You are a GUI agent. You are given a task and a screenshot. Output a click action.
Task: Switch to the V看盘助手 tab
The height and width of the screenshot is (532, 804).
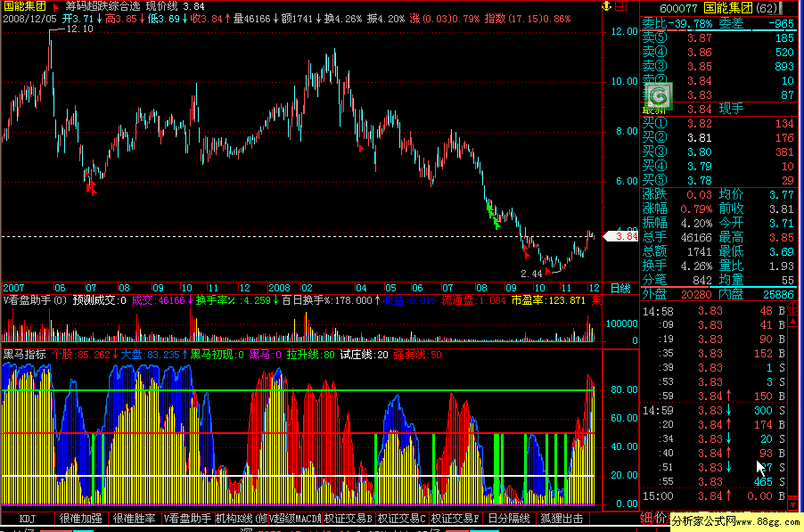click(x=187, y=519)
